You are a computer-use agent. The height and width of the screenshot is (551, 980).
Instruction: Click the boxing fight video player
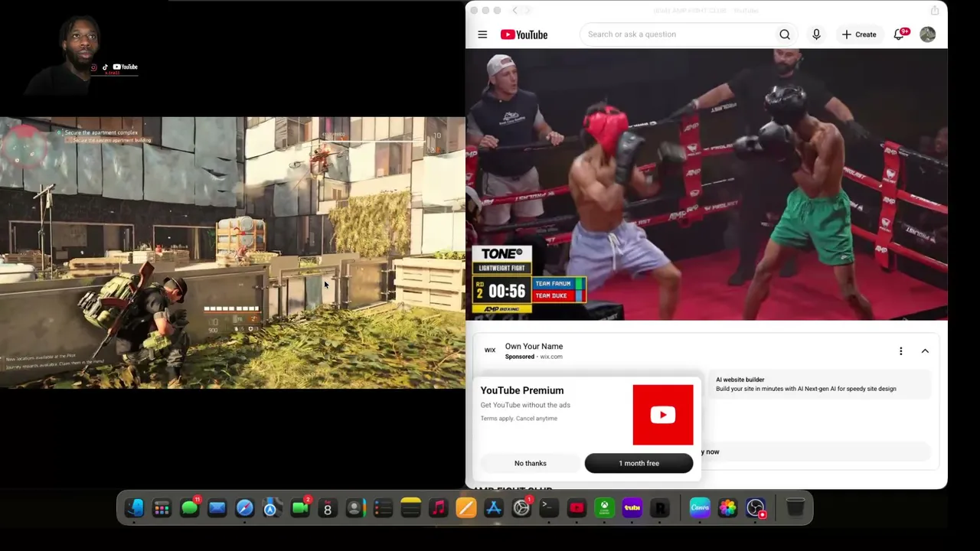[x=707, y=184]
